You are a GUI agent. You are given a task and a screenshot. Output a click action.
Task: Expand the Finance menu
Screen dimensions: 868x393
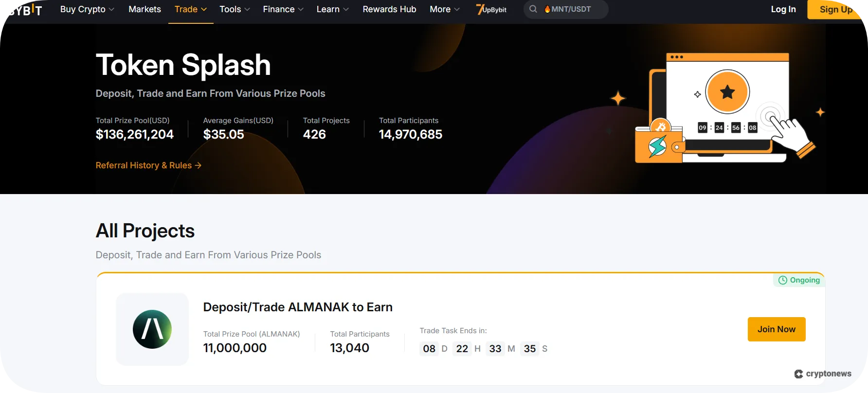click(282, 9)
